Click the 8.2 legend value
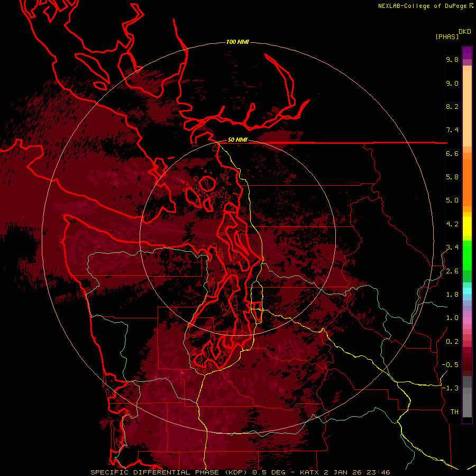The image size is (476, 476). 452,106
